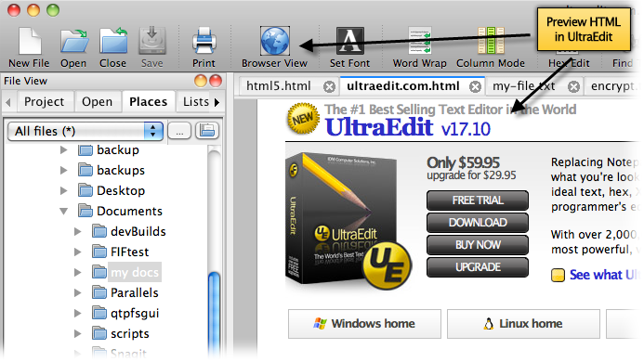Screen dimensions: 644x362
Task: Collapse the Documents folder
Action: point(64,212)
